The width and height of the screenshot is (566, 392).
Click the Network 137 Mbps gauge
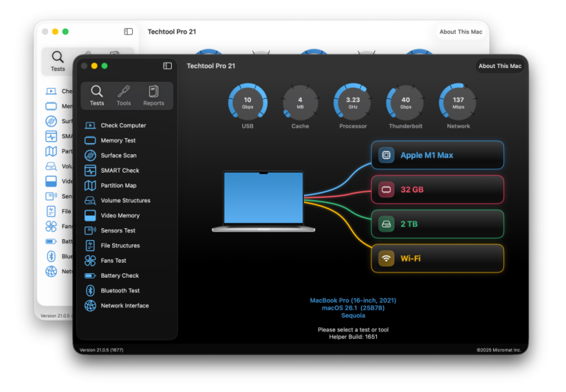[x=458, y=103]
